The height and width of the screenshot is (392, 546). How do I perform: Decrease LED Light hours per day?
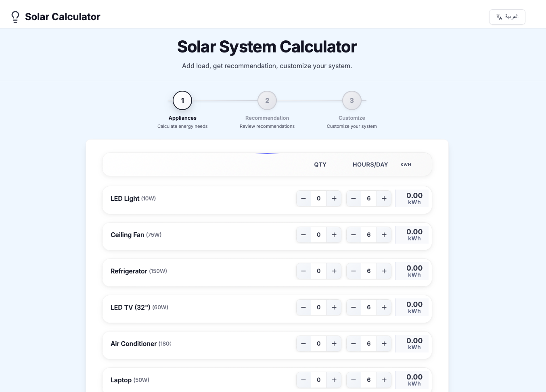click(x=353, y=198)
